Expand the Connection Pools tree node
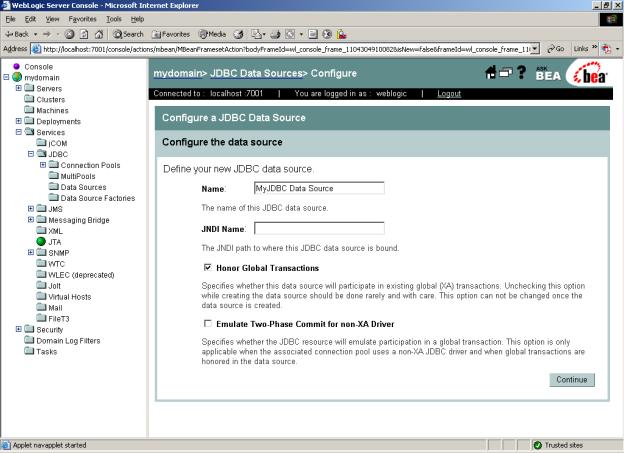624x453 pixels. [43, 164]
